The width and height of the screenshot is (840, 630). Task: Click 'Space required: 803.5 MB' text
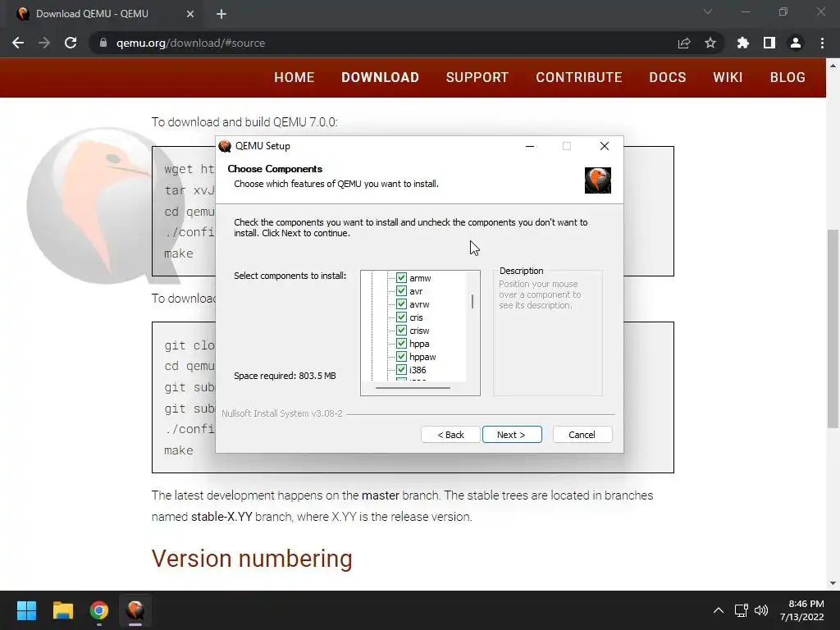point(285,376)
